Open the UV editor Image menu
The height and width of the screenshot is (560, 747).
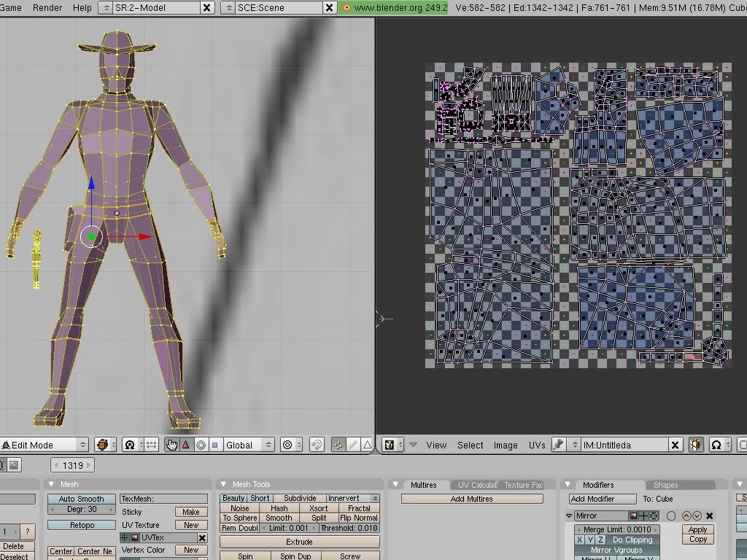click(506, 445)
